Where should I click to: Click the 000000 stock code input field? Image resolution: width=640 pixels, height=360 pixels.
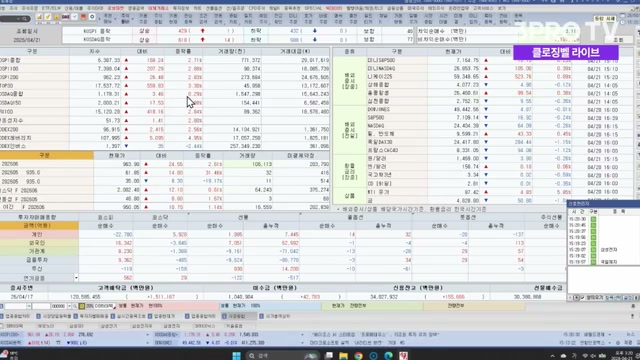[58, 306]
